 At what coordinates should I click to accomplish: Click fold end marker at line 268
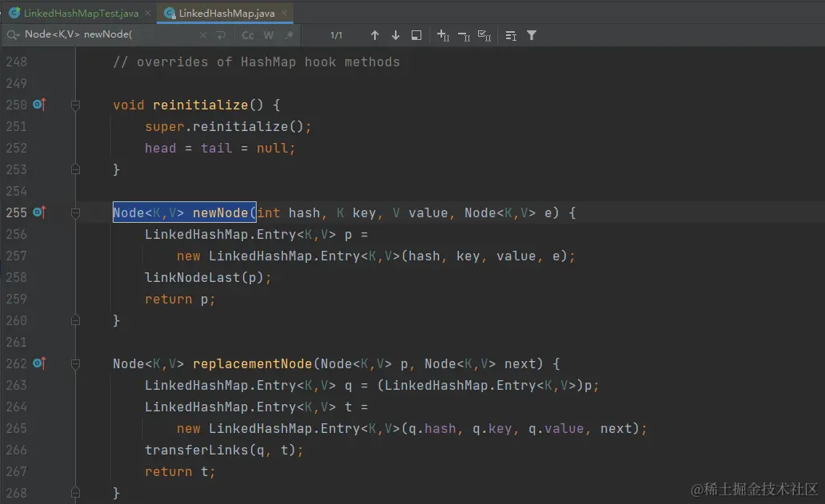pyautogui.click(x=75, y=493)
